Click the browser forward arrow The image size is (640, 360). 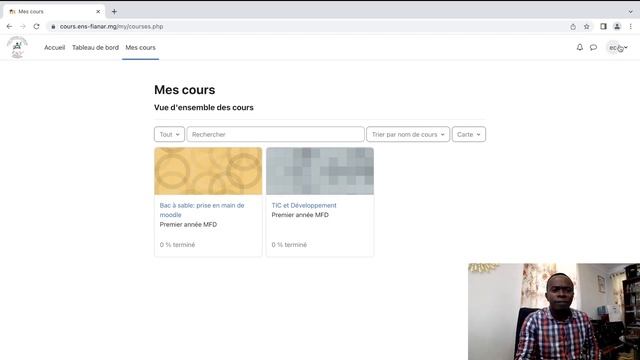point(23,26)
